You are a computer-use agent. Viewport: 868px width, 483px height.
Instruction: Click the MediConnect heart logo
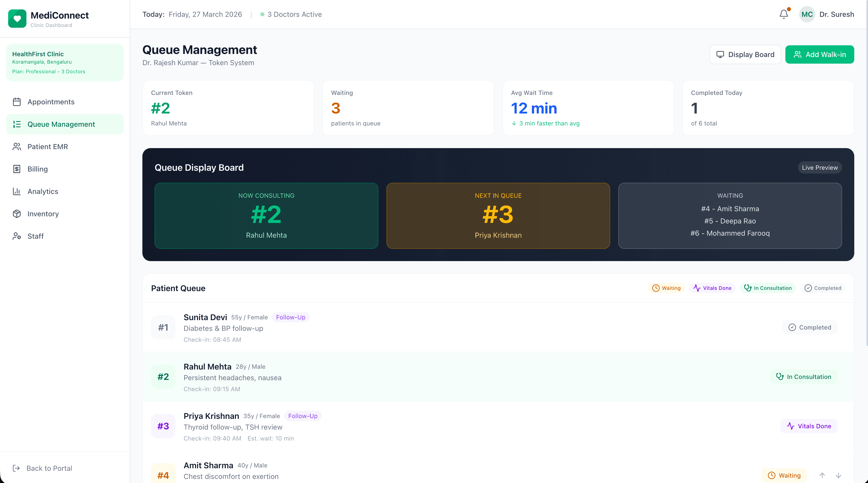(x=17, y=19)
